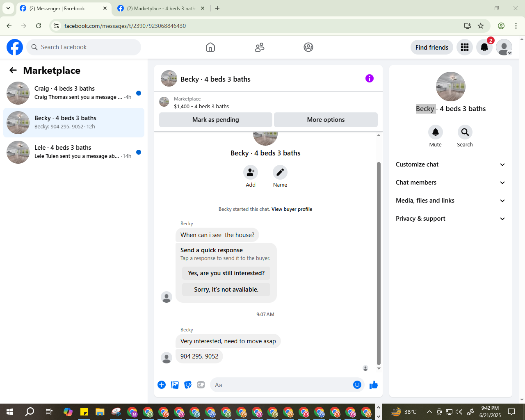Open File Explorer from the taskbar
Viewport: 525px width, 420px height.
click(100, 412)
